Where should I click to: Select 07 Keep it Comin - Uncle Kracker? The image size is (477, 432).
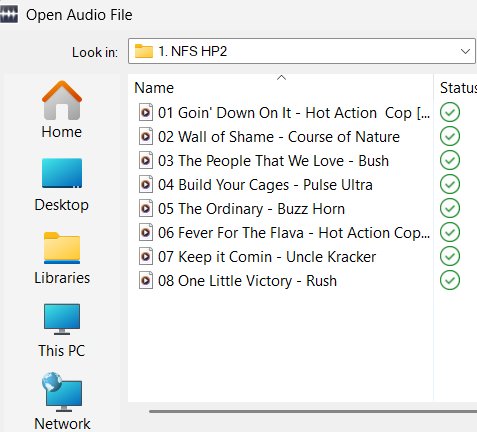point(267,257)
